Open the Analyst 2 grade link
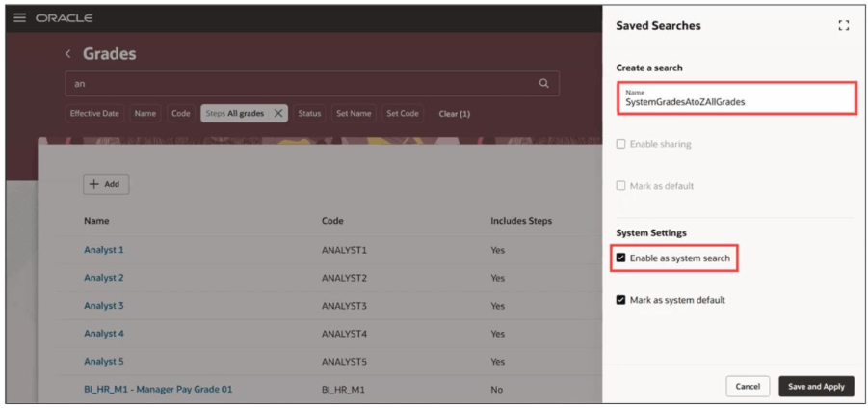 [x=103, y=277]
